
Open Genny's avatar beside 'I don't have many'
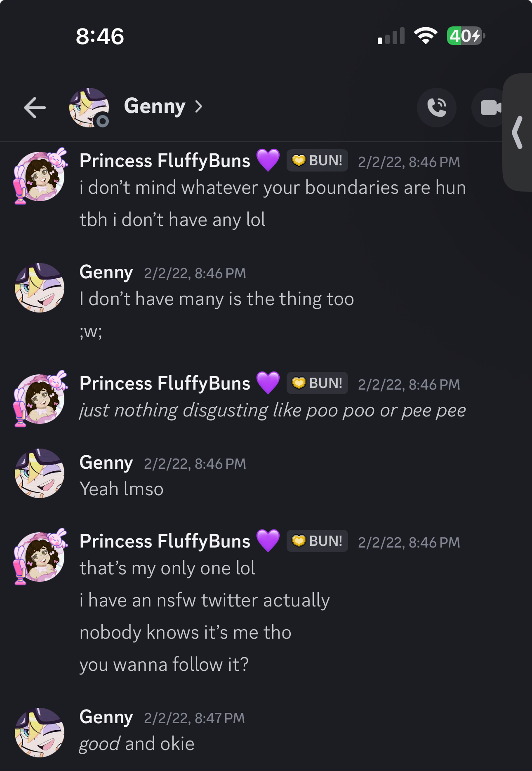click(40, 288)
